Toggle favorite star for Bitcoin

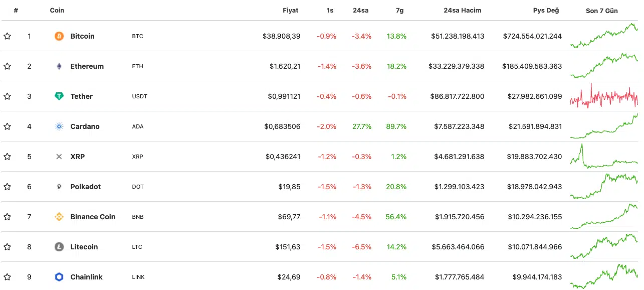7,36
